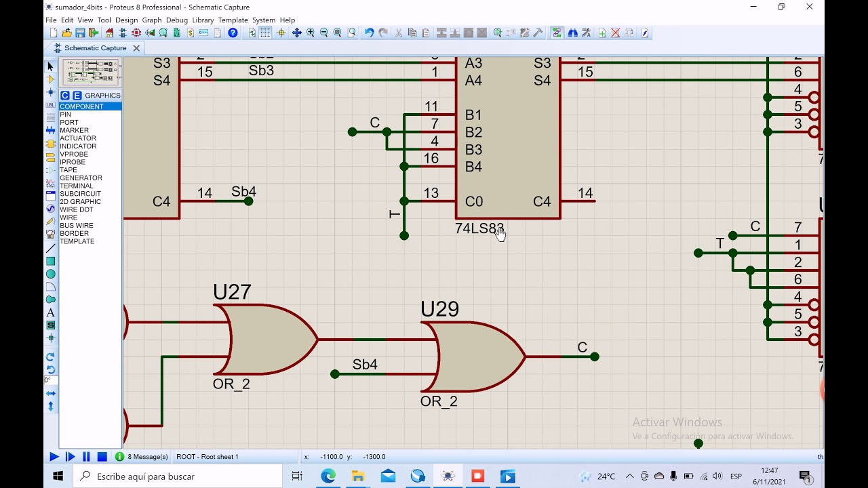Viewport: 868px width, 488px height.
Task: Rotate clockwise using the rotate icon
Action: (x=50, y=357)
